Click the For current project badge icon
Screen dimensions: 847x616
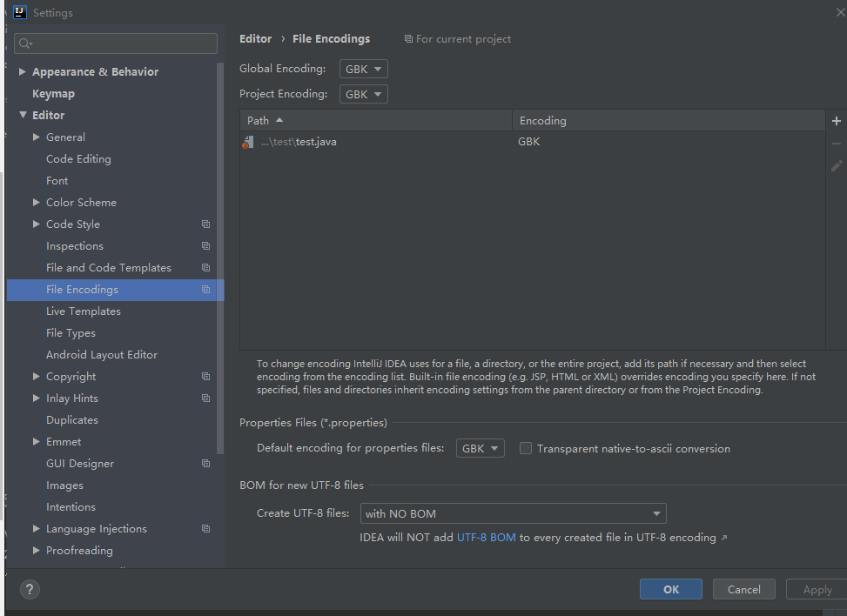408,38
